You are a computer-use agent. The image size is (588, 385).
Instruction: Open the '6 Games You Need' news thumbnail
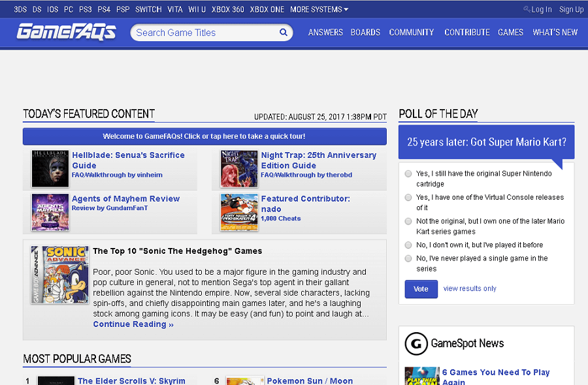tap(422, 376)
